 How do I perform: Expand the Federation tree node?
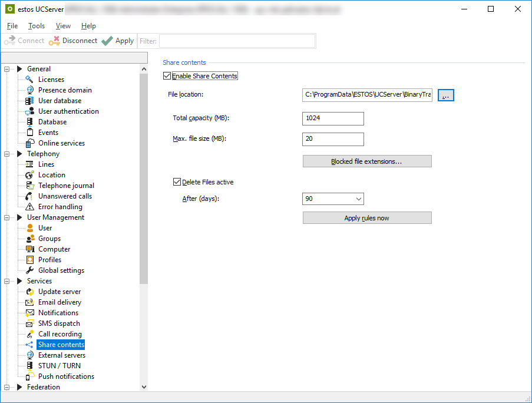click(7, 387)
